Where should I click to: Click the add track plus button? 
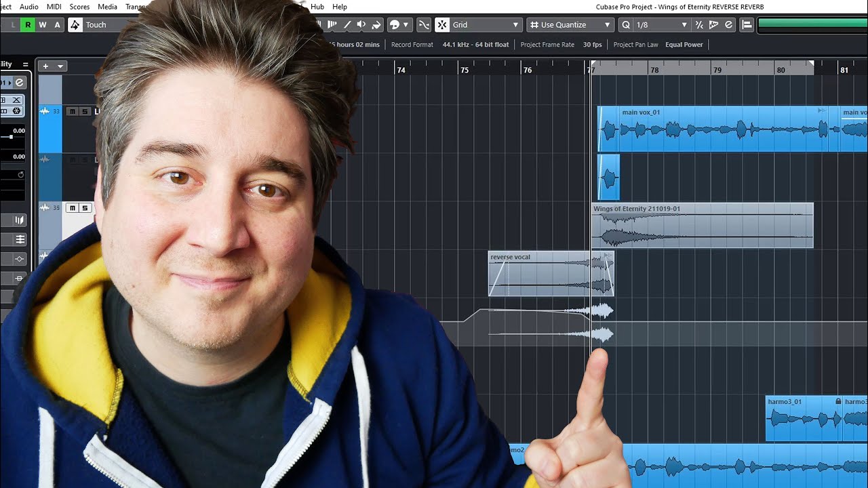45,66
